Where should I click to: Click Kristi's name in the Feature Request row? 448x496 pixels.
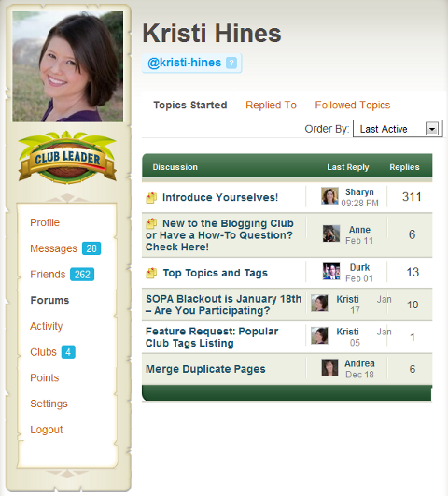pos(347,332)
